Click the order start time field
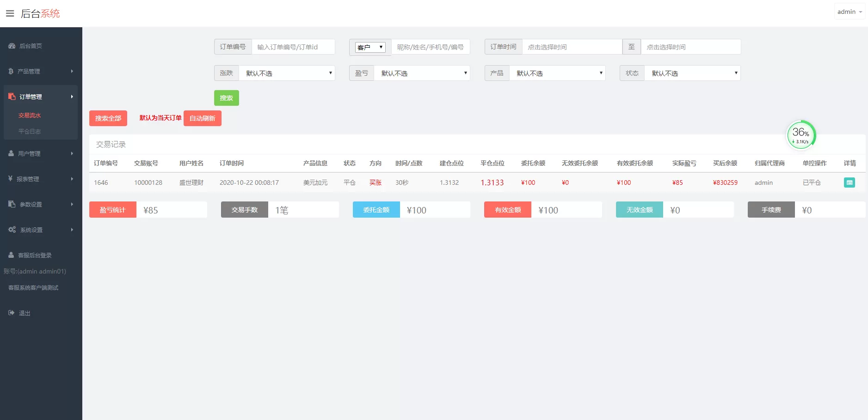 572,47
